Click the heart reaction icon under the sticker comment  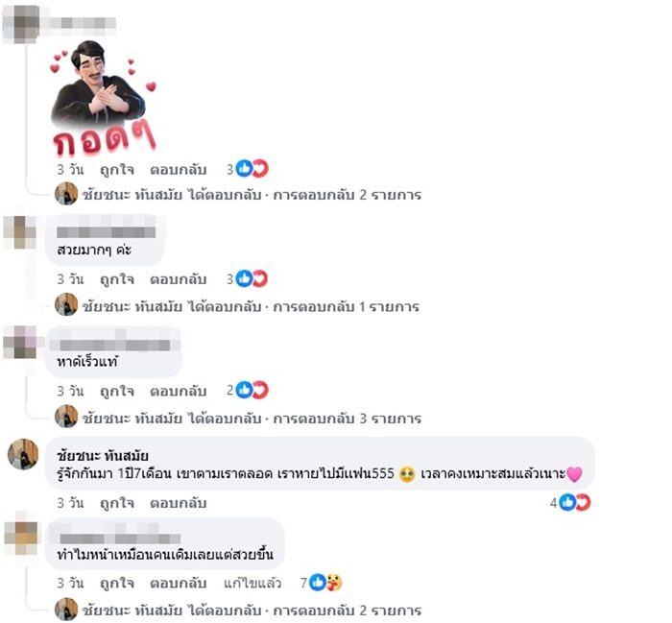point(260,168)
